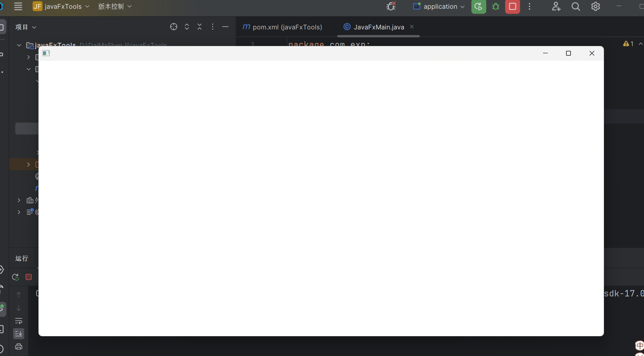Open more run actions via the vertical dots
644x356 pixels.
[530, 6]
